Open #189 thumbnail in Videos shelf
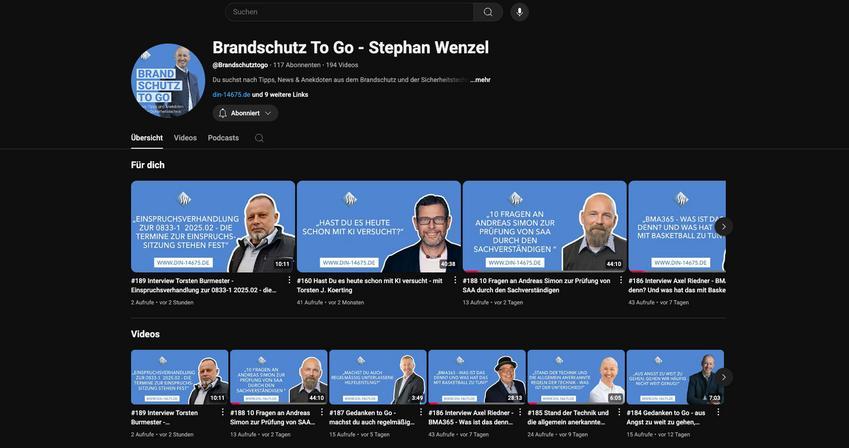The width and height of the screenshot is (849, 448). tap(180, 377)
